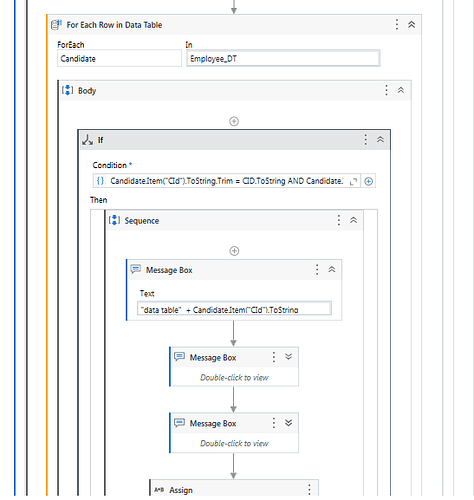474x500 pixels.
Task: Click the Employee_DT data table input field
Action: (283, 59)
